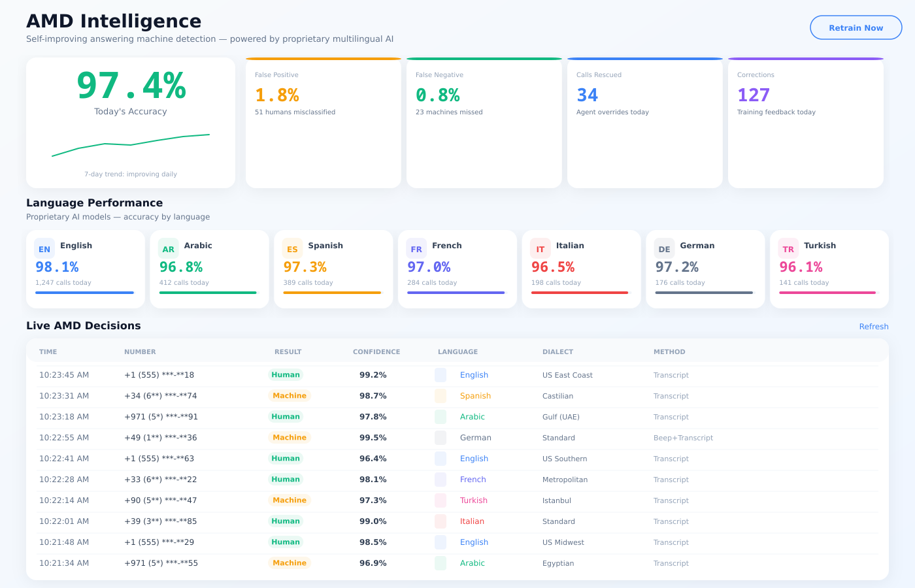Sort table by LANGUAGE column header

[457, 352]
